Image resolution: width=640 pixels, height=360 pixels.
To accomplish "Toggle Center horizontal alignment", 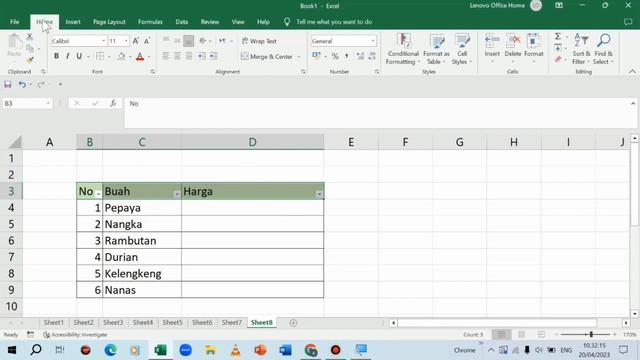I will (177, 56).
